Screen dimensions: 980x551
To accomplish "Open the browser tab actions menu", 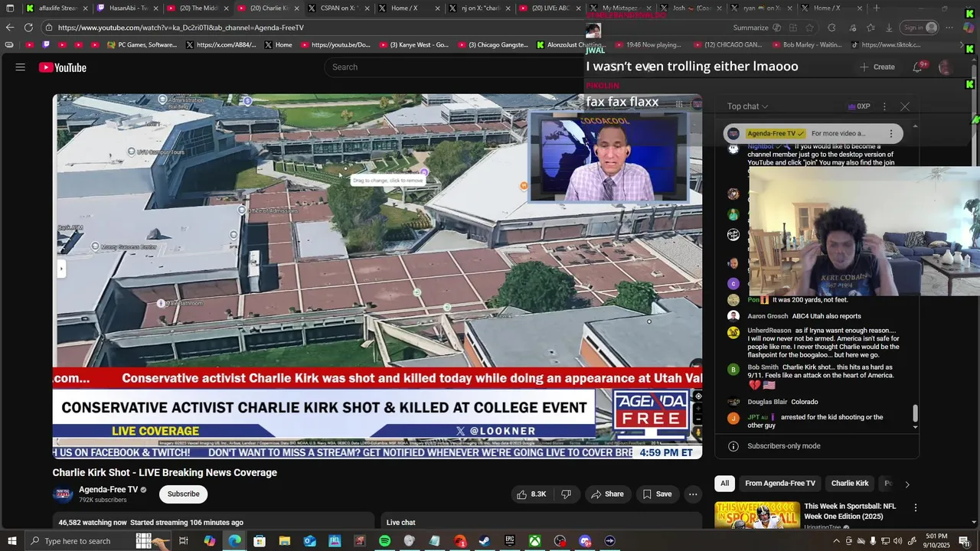I will 10,8.
